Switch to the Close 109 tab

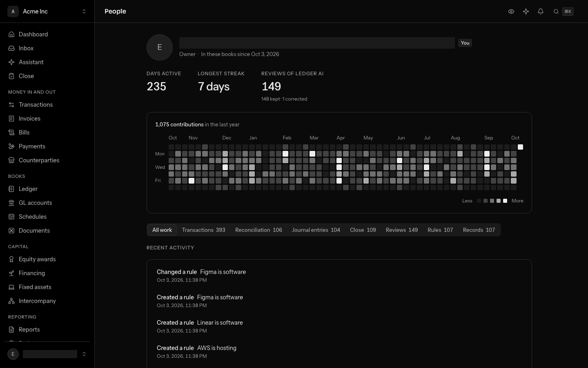point(363,230)
